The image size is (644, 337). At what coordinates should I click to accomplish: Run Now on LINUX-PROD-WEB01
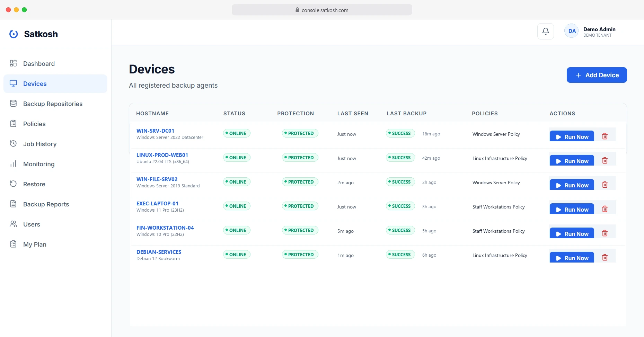click(x=572, y=160)
